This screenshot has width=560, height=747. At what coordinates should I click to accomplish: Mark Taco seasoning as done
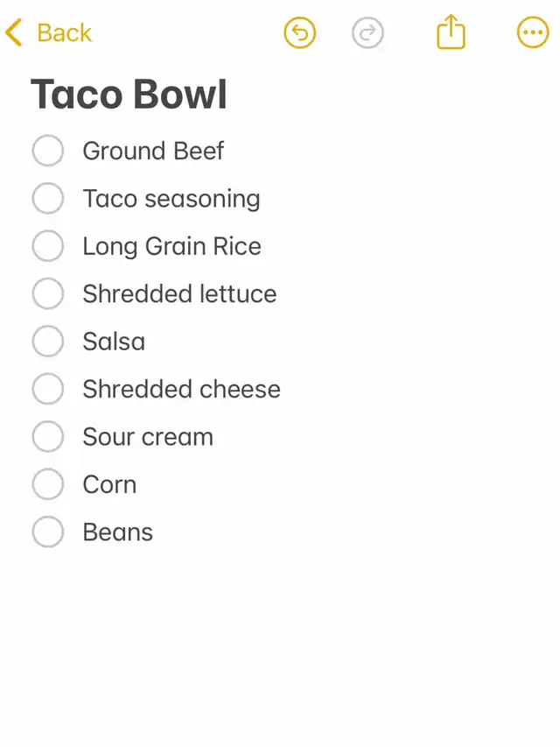[x=47, y=198]
